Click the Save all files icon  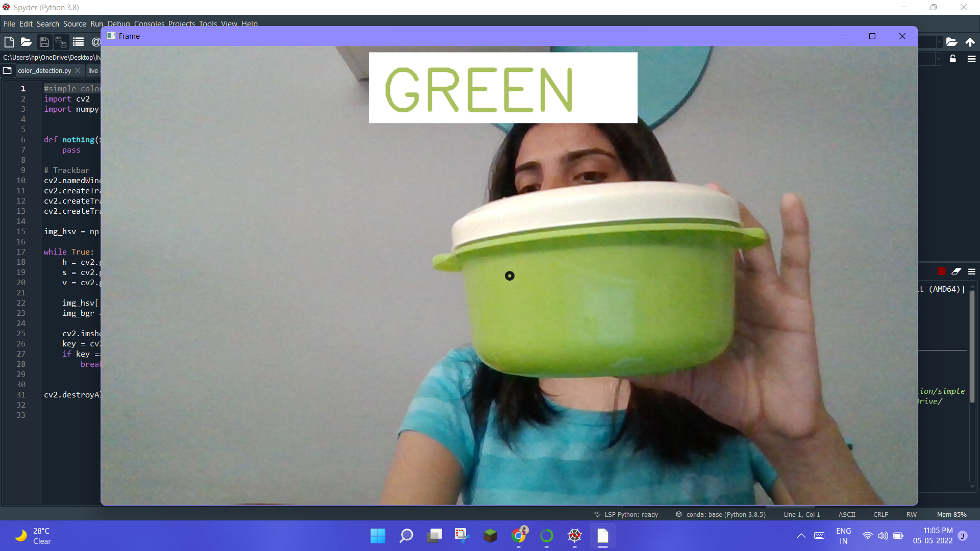tap(61, 42)
